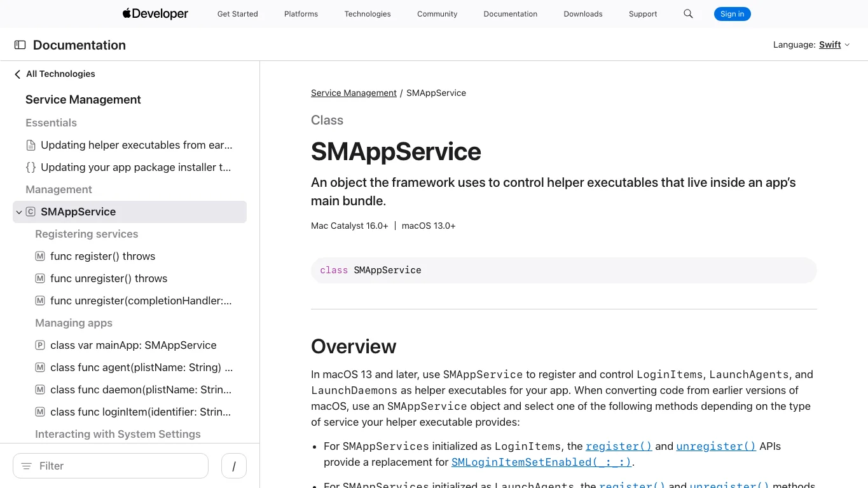Click method icon beside func register() throws
Viewport: 868px width, 488px height.
click(x=40, y=256)
